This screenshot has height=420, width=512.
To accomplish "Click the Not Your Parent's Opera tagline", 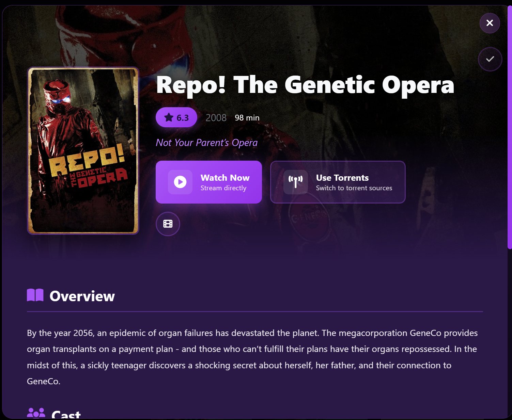I will 207,143.
